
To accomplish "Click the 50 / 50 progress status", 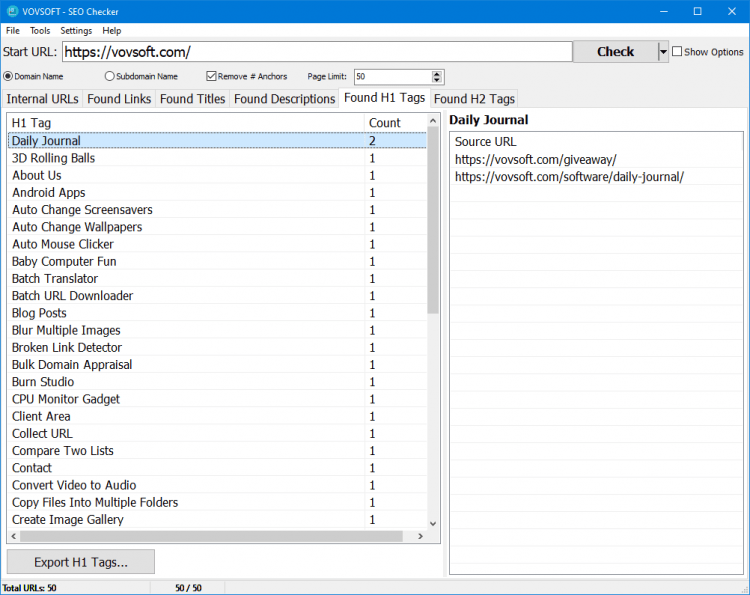I will pyautogui.click(x=188, y=588).
